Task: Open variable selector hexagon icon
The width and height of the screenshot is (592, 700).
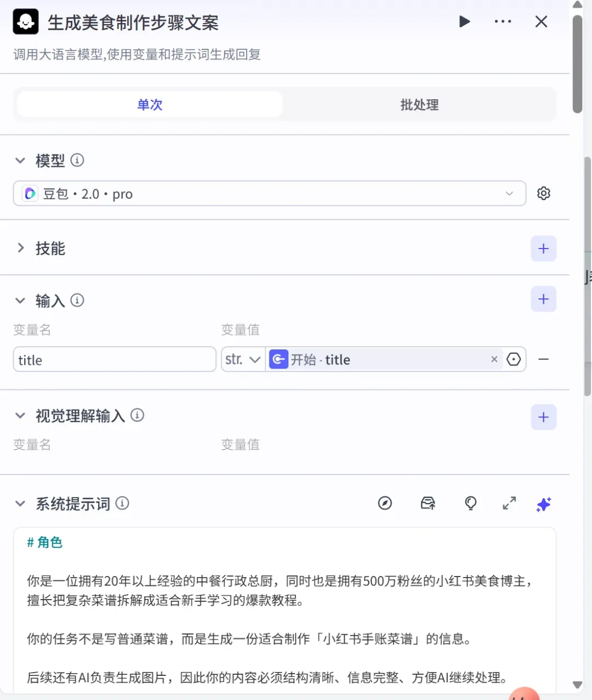Action: click(514, 359)
